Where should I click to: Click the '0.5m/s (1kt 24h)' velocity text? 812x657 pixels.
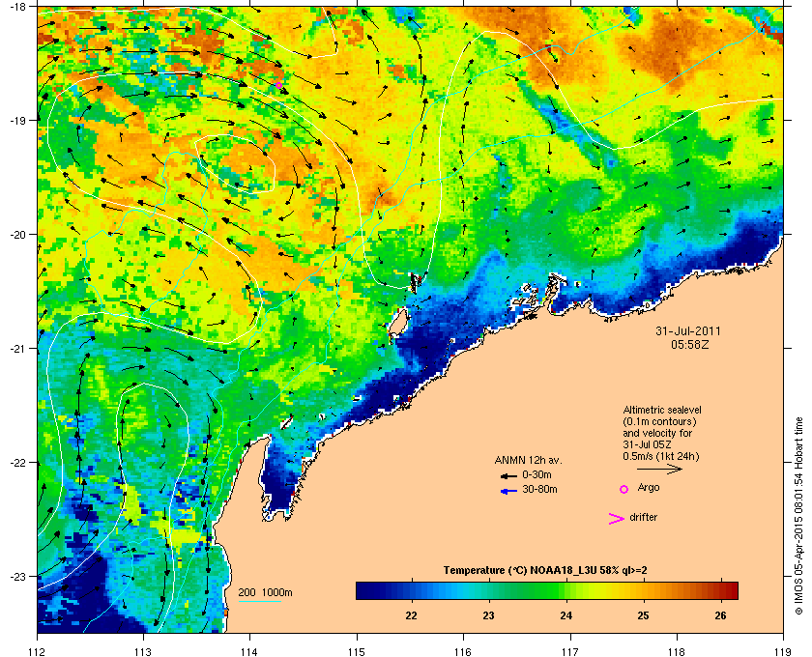pyautogui.click(x=661, y=457)
